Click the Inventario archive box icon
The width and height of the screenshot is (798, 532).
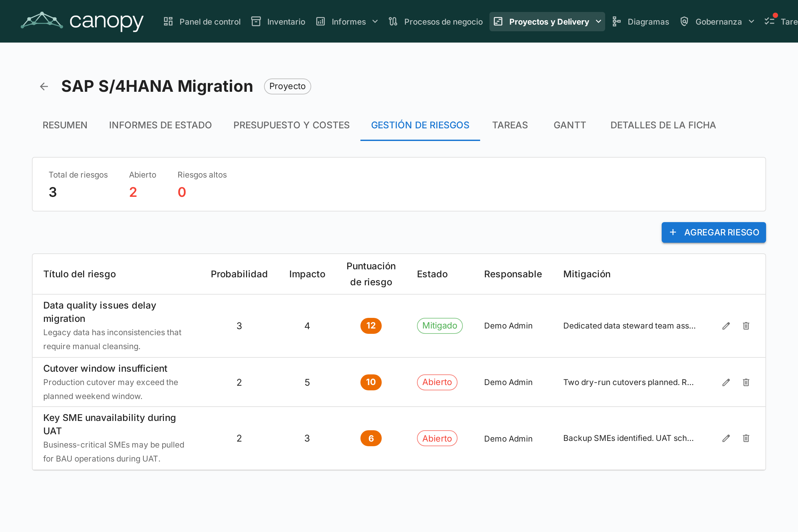pos(256,22)
